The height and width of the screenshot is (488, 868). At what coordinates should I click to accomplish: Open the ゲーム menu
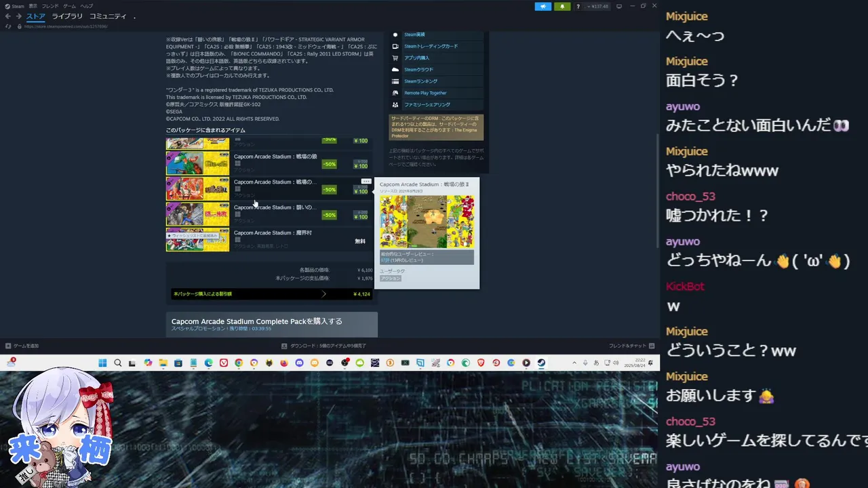pyautogui.click(x=69, y=6)
